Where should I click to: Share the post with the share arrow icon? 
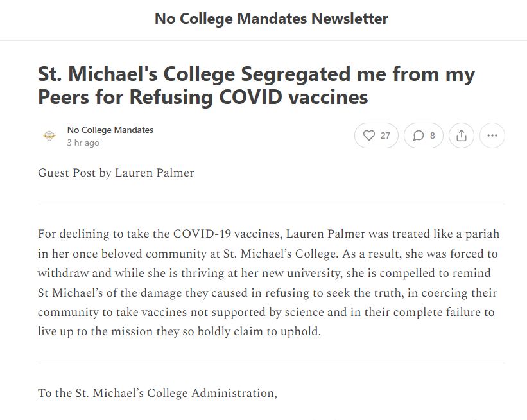[x=461, y=136]
